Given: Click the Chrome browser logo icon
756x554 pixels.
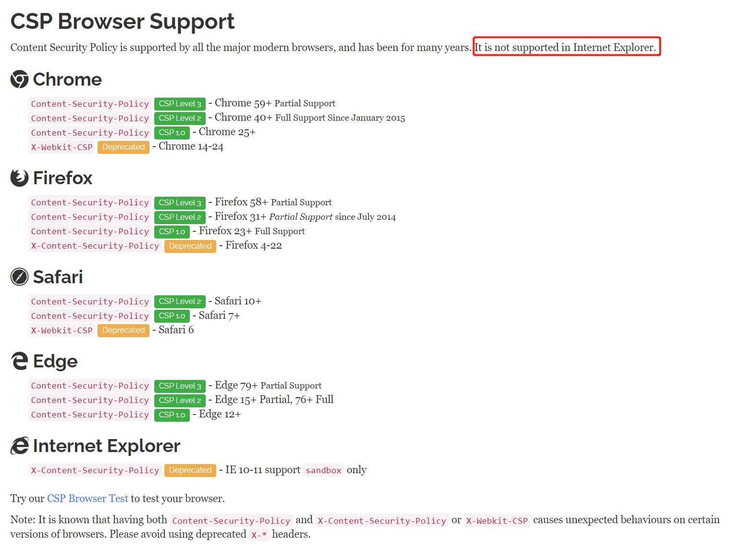Looking at the screenshot, I should 20,79.
